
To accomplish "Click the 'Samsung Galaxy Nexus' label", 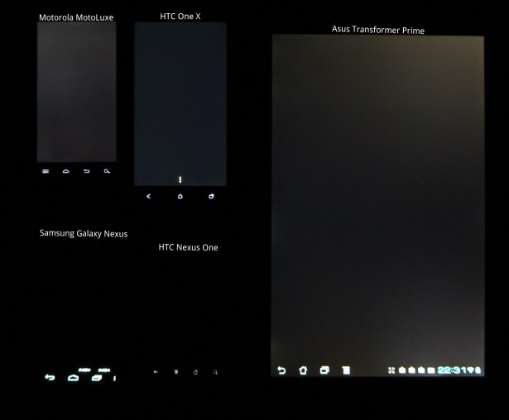I will click(84, 233).
